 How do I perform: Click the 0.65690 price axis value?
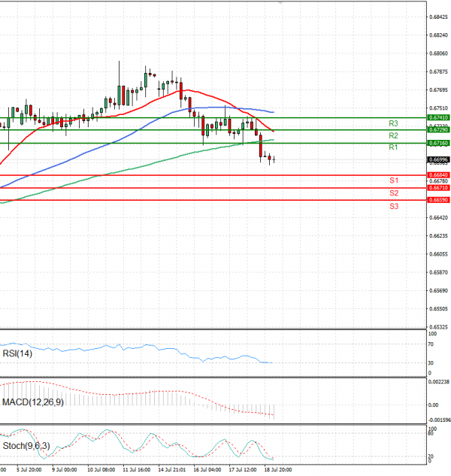(438, 290)
